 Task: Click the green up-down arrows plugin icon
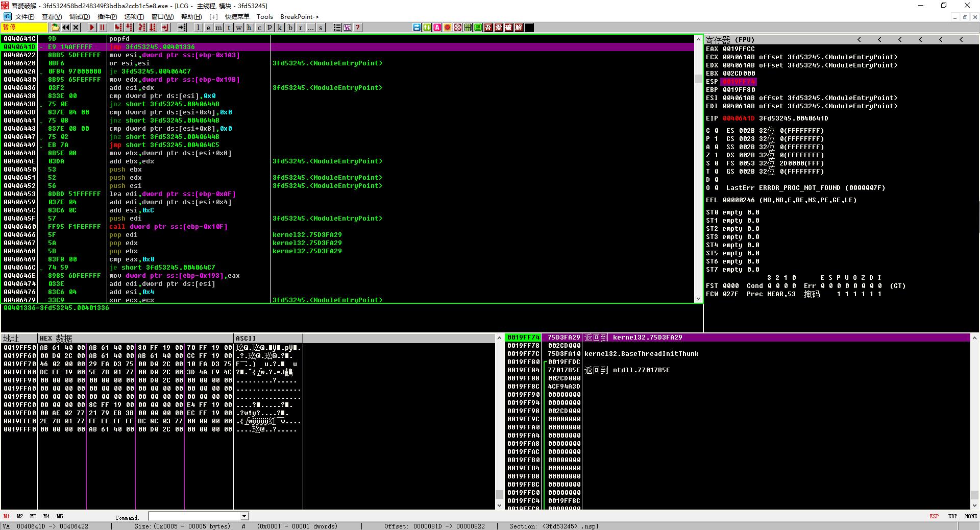pos(427,28)
